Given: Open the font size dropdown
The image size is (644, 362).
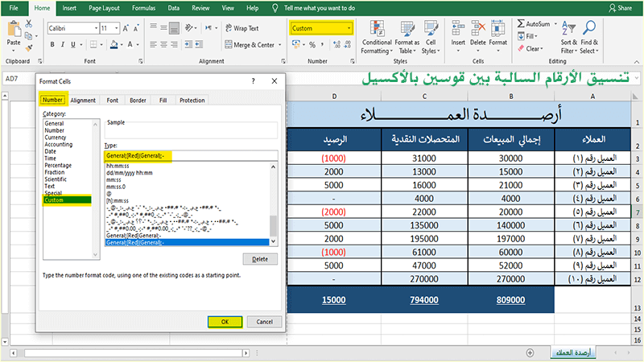Looking at the screenshot, I should tap(117, 28).
